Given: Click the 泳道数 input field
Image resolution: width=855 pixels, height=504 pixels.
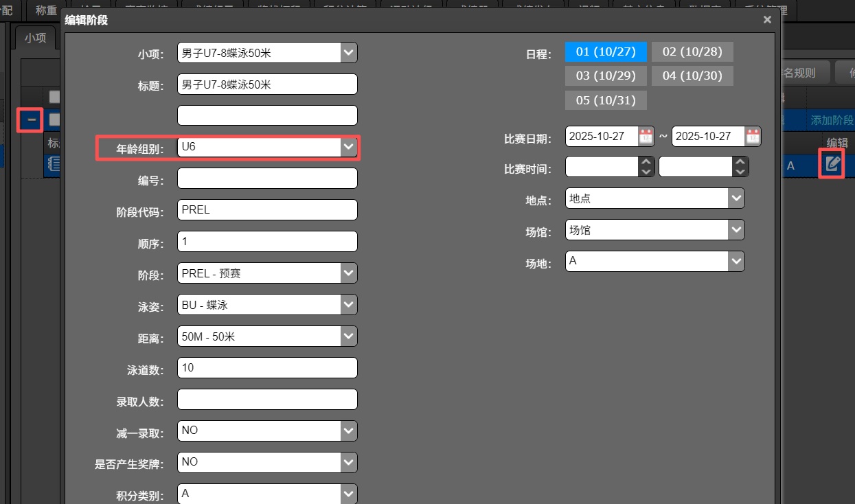Looking at the screenshot, I should pyautogui.click(x=267, y=367).
